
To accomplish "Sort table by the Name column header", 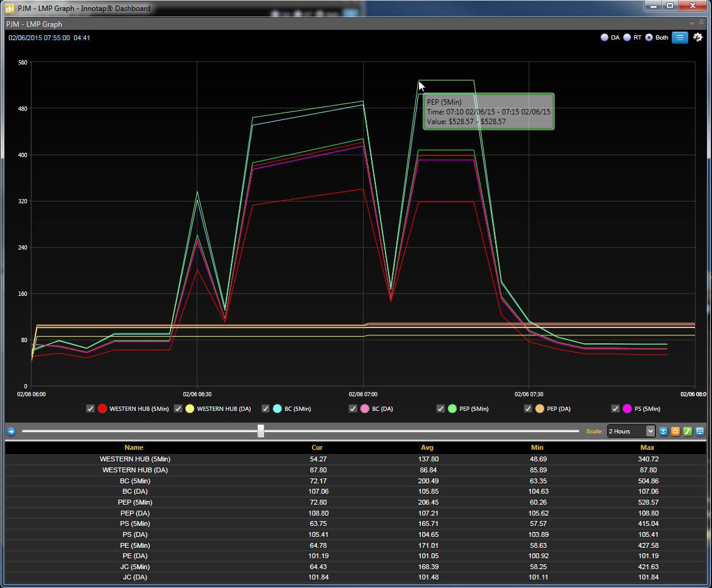I will click(x=134, y=447).
